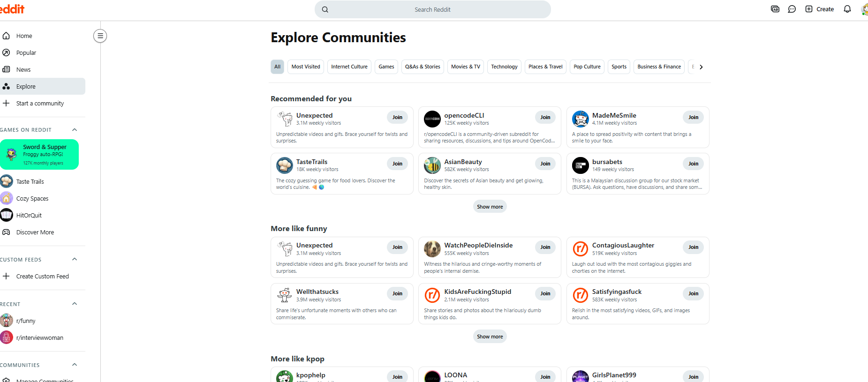
Task: Select the Pop Culture tab
Action: click(x=587, y=67)
